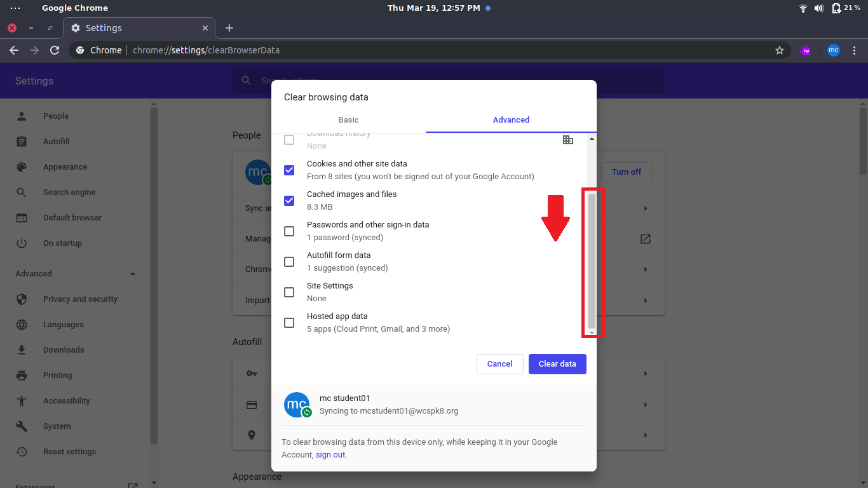Expand the Sync row arrow
868x488 pixels.
(646, 208)
